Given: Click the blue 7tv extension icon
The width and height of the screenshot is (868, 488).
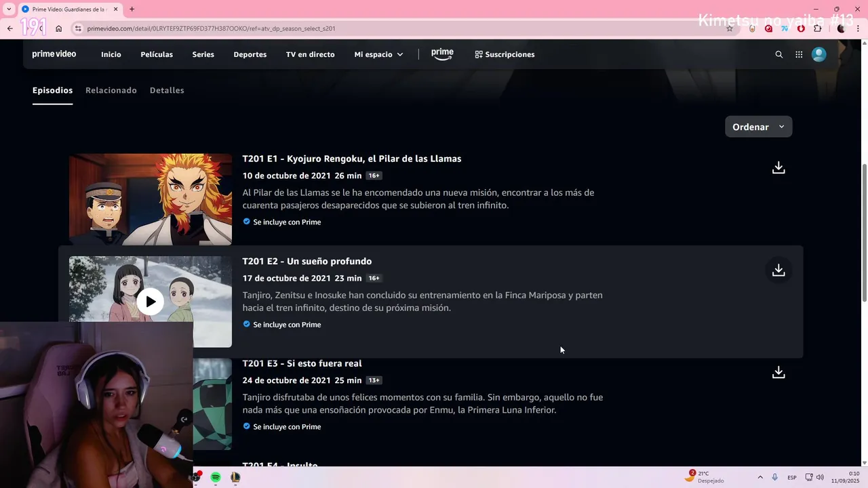Looking at the screenshot, I should pos(785,28).
